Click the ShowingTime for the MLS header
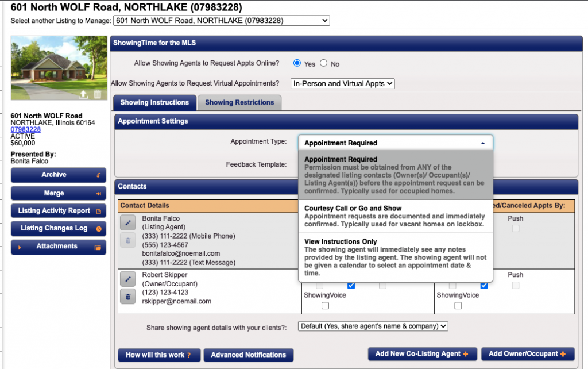 346,43
